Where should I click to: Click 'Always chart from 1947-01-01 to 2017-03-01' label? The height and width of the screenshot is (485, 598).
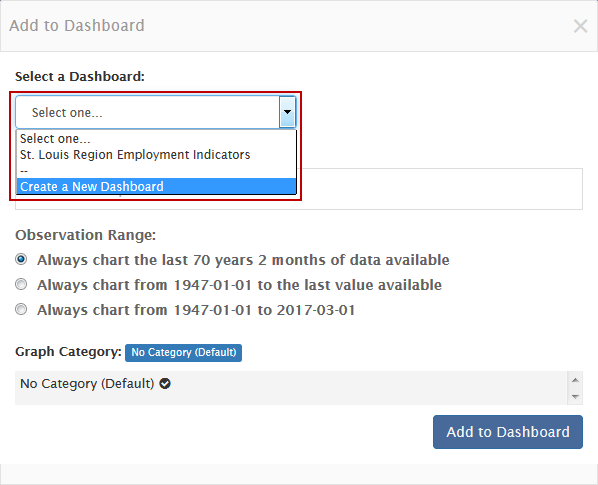196,310
